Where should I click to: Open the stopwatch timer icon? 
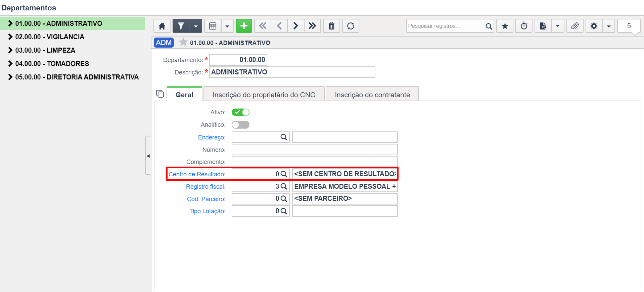click(x=524, y=26)
